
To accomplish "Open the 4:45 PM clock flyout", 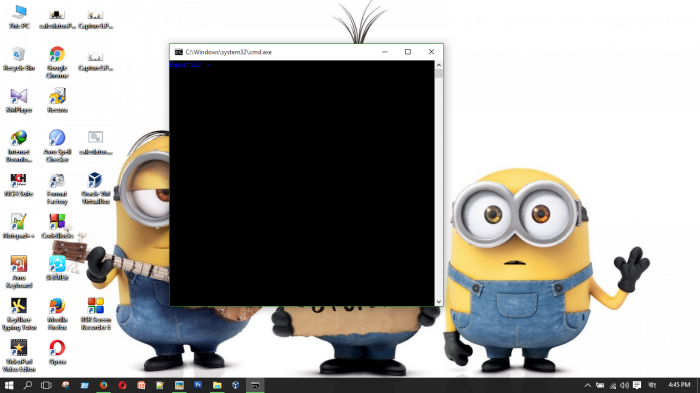I will 679,385.
